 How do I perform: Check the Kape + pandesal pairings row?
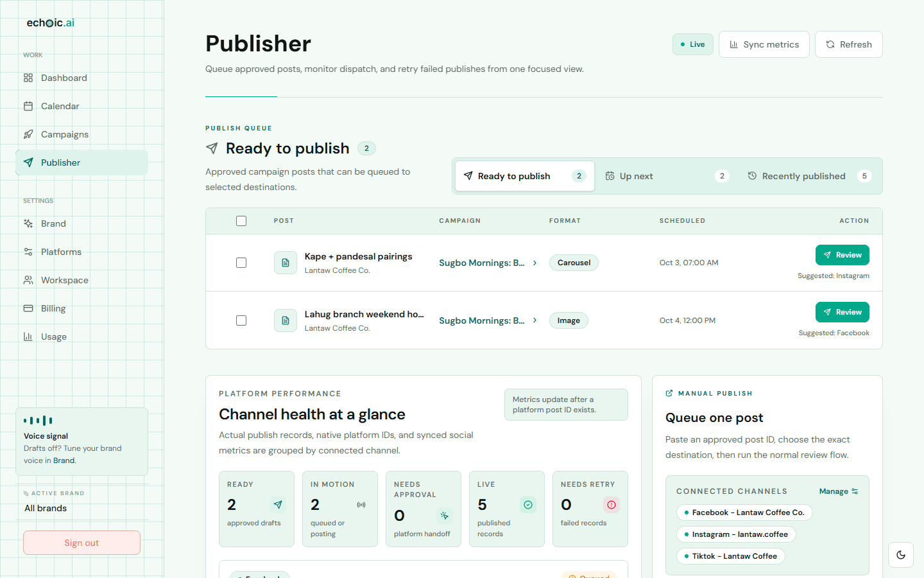point(241,263)
